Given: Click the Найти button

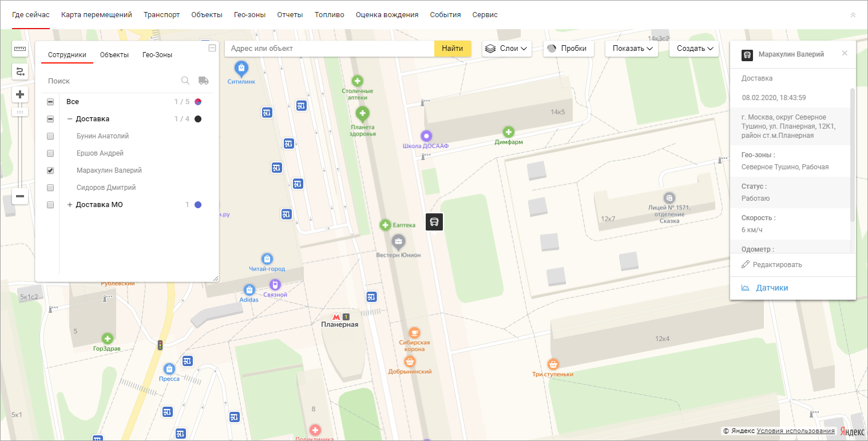Looking at the screenshot, I should pos(453,49).
